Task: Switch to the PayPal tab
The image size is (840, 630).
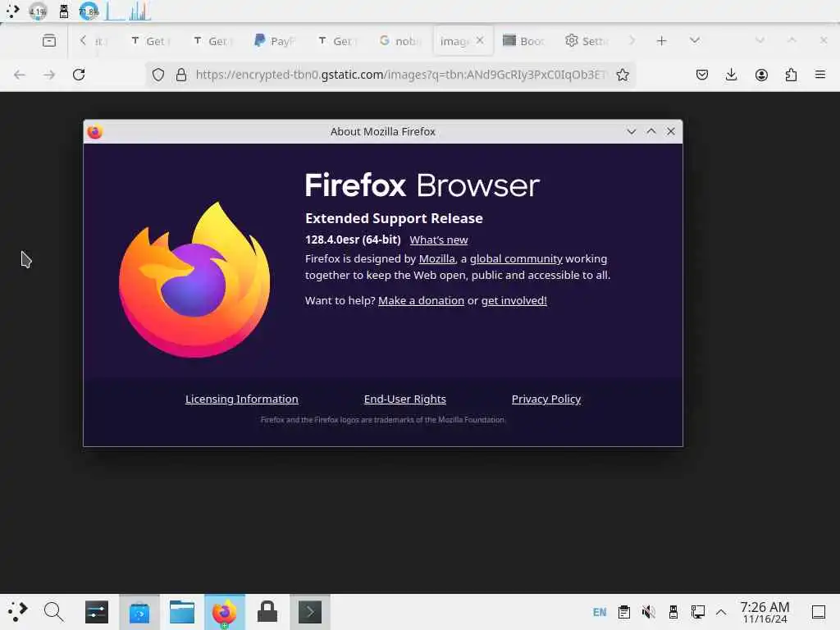Action: tap(274, 41)
